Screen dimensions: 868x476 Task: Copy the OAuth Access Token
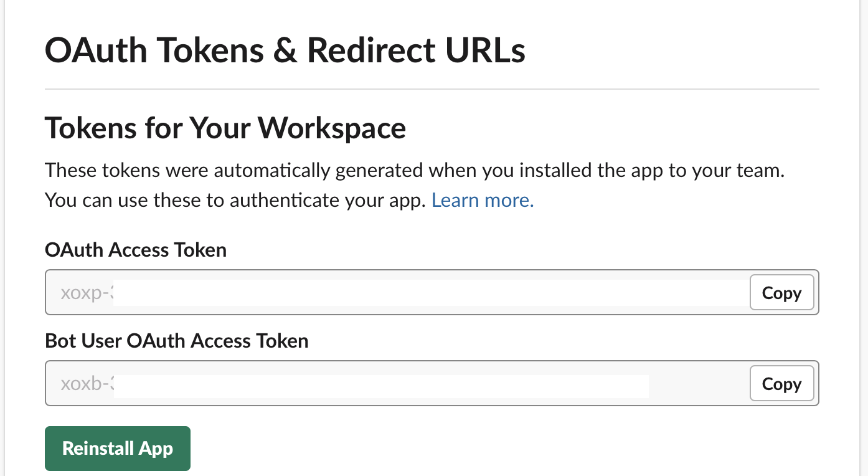[x=781, y=292]
